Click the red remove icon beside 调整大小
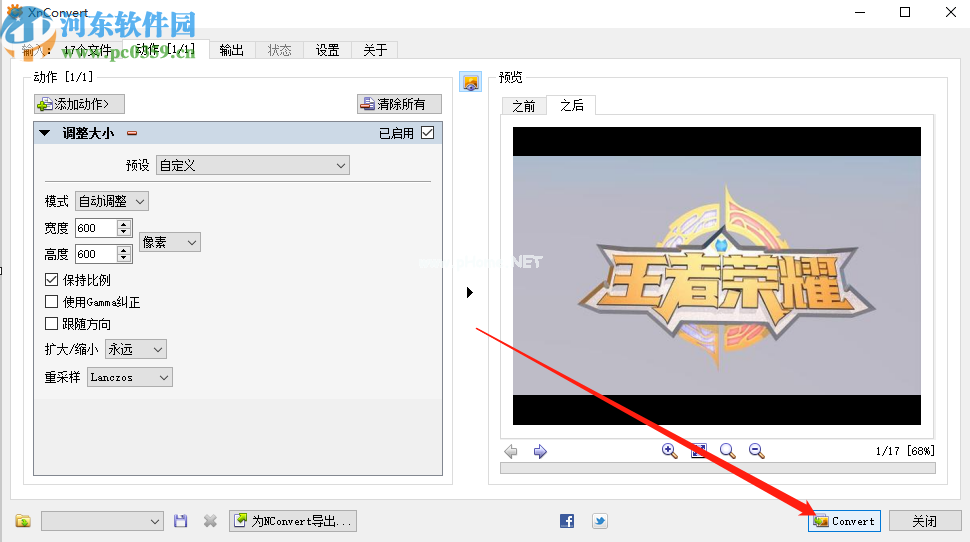Screen dimensions: 970x542 tap(131, 133)
